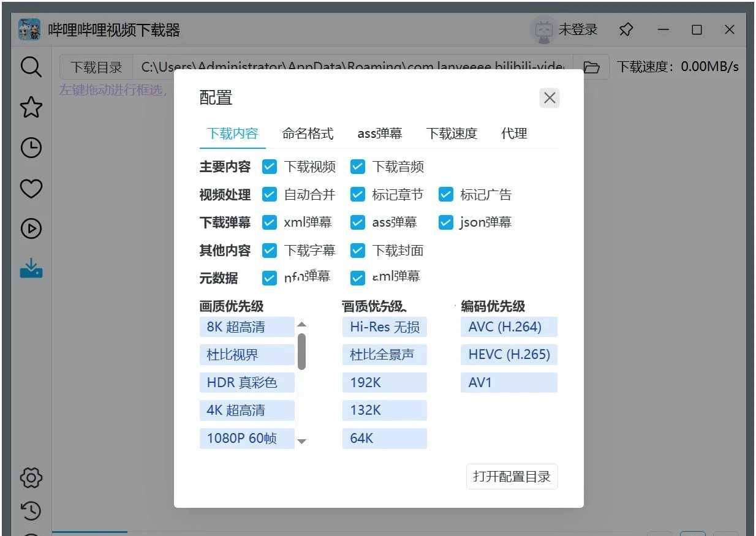The height and width of the screenshot is (536, 756).
Task: Toggle the json弹幕 checkbox
Action: point(446,222)
